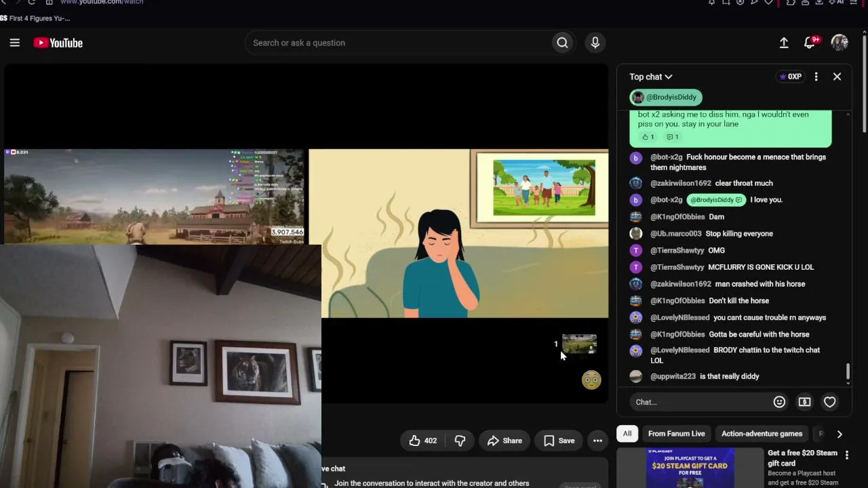868x488 pixels.
Task: Select the Action-adventure games chip
Action: pos(762,434)
